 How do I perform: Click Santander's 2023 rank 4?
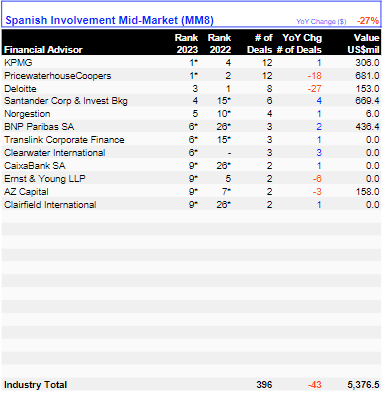[x=195, y=101]
